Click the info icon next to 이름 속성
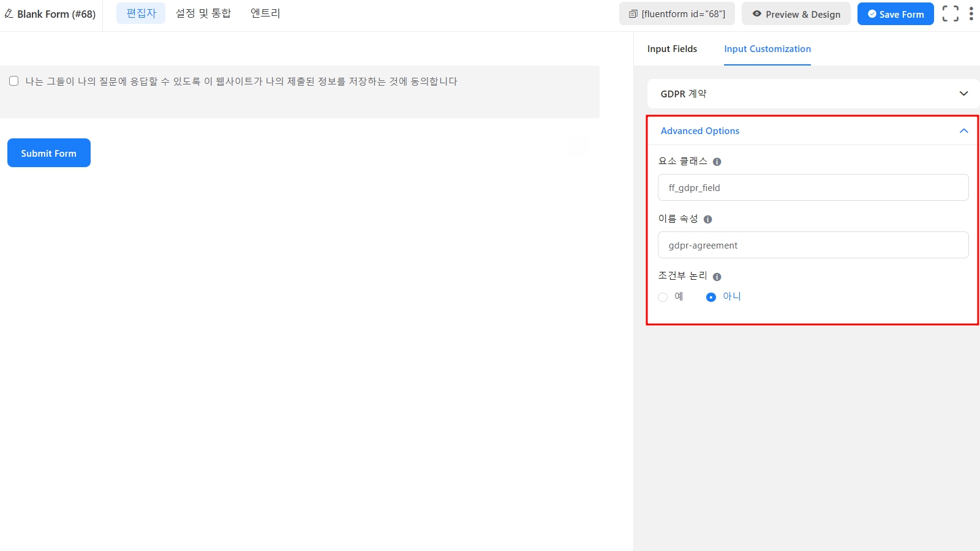The image size is (980, 551). coord(707,219)
